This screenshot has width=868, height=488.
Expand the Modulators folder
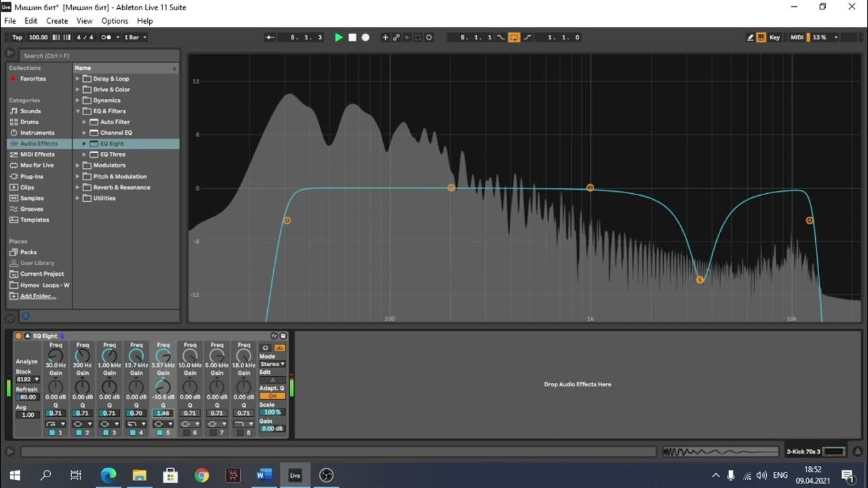77,165
